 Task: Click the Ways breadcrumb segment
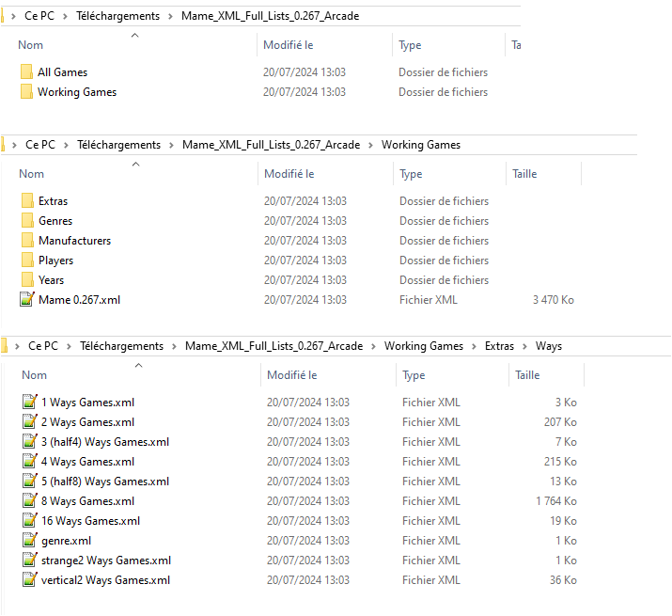[x=549, y=346]
